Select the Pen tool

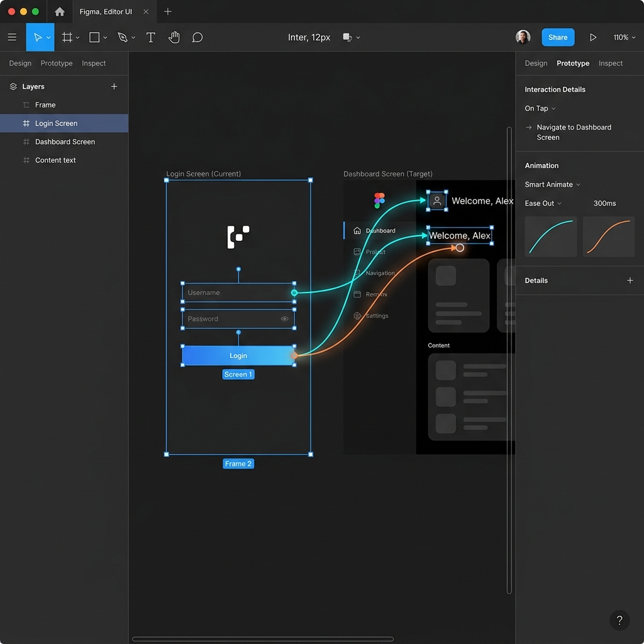pos(123,37)
